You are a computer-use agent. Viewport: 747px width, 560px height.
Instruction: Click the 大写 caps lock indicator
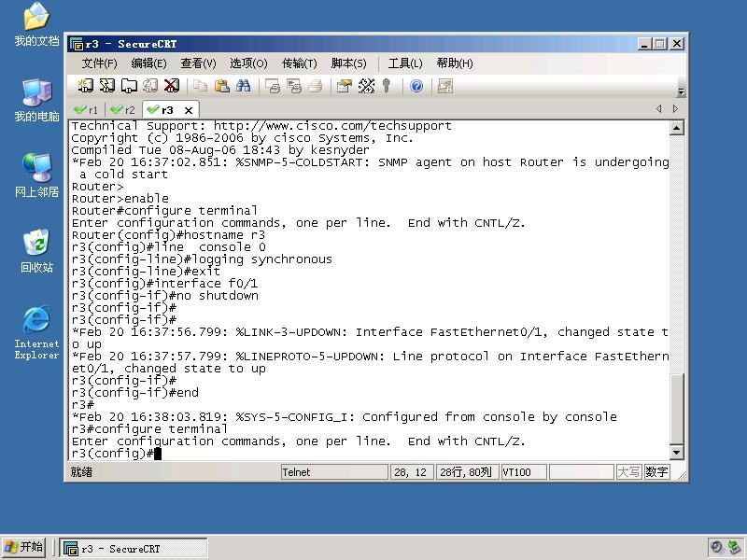(628, 472)
